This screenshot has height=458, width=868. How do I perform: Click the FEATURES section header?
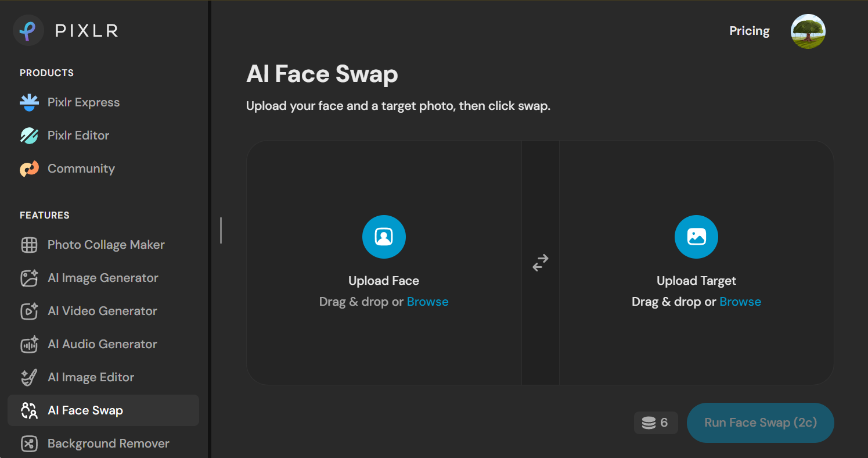click(x=45, y=215)
